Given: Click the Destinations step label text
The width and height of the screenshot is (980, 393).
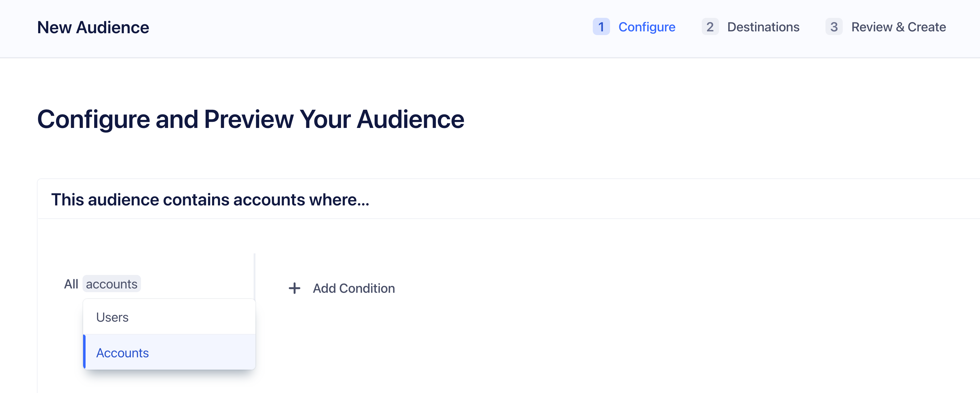Looking at the screenshot, I should (763, 27).
